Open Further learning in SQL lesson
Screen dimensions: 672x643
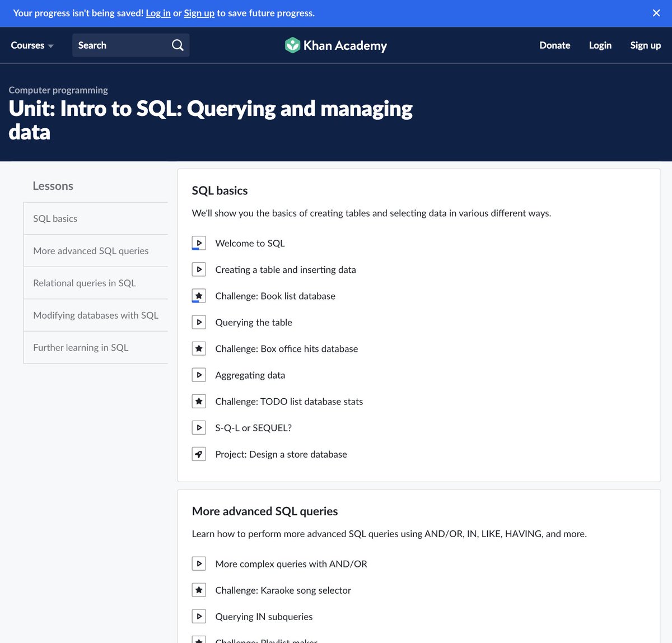tap(96, 347)
